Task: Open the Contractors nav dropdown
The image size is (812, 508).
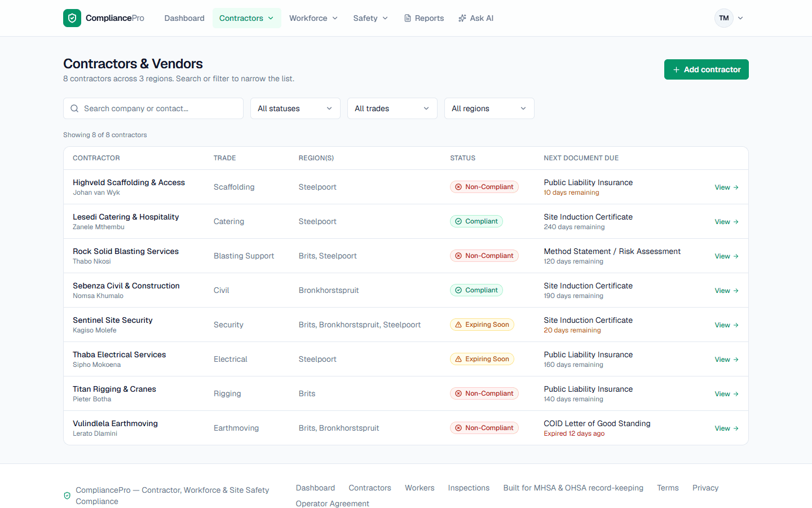Action: pyautogui.click(x=247, y=18)
